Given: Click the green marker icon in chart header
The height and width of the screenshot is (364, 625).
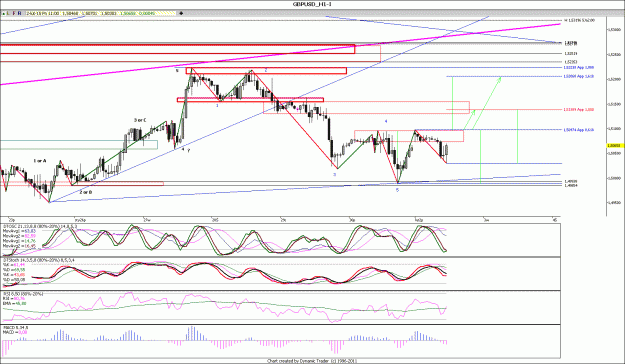Looking at the screenshot, I should point(3,13).
